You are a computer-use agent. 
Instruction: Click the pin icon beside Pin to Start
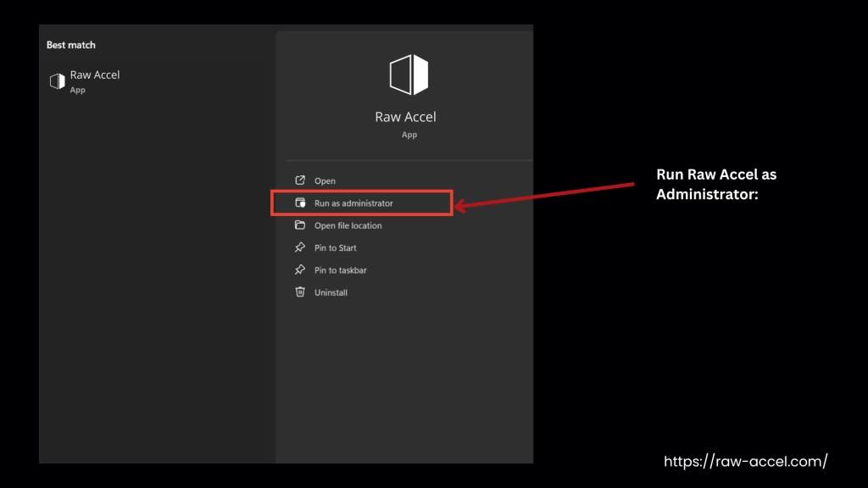click(301, 247)
